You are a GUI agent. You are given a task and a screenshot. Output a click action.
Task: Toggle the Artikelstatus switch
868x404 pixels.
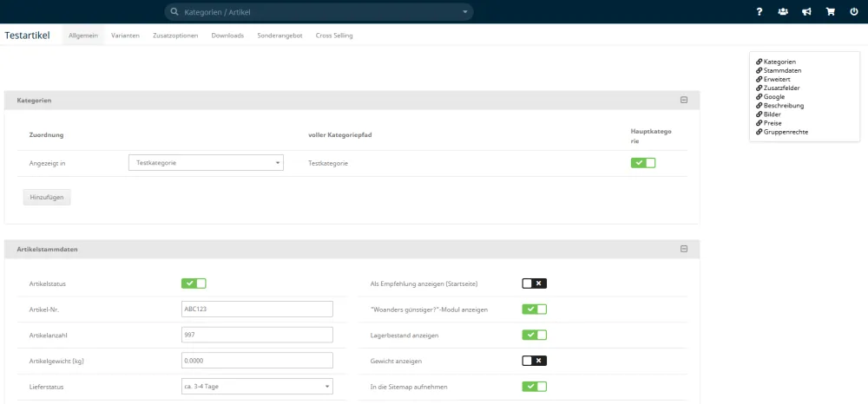click(x=194, y=283)
